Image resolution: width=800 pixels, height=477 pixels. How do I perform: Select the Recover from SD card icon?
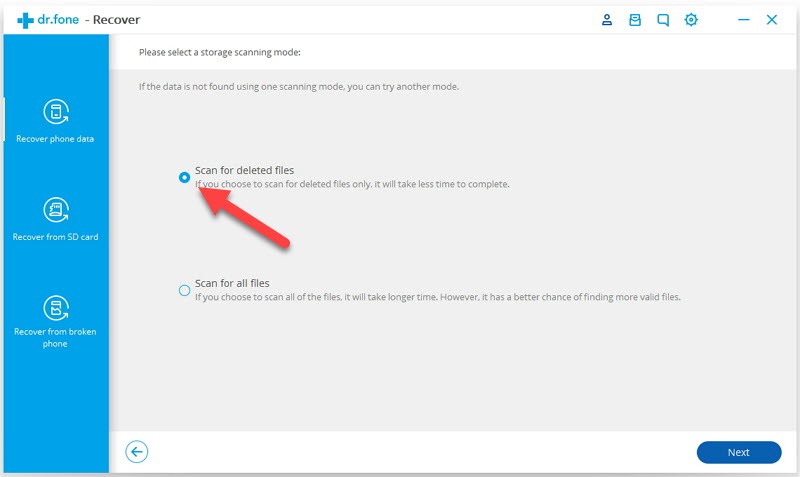(x=56, y=210)
